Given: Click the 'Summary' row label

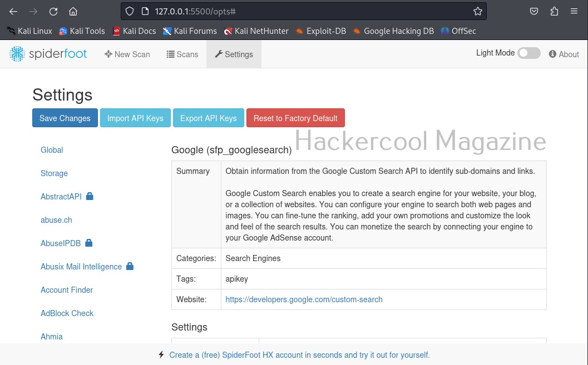Looking at the screenshot, I should [192, 171].
